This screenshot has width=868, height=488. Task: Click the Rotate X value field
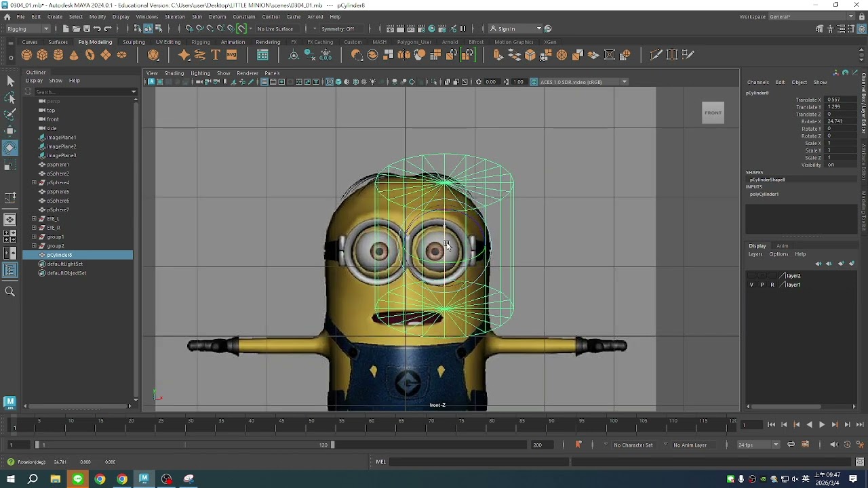(839, 121)
